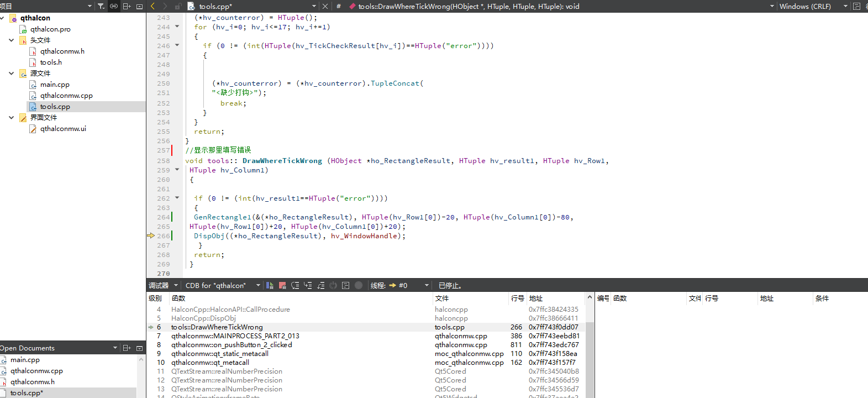Toggle synchronize with editor link icon
This screenshot has height=398, width=868.
tap(114, 6)
